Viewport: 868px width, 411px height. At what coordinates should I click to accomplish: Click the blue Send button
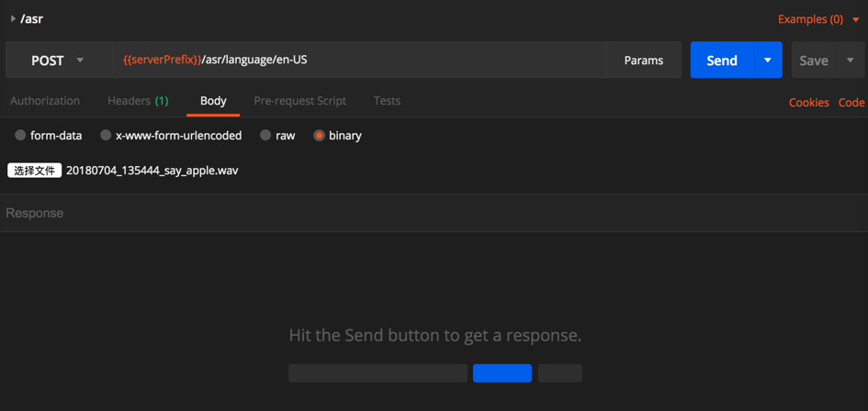pyautogui.click(x=721, y=61)
